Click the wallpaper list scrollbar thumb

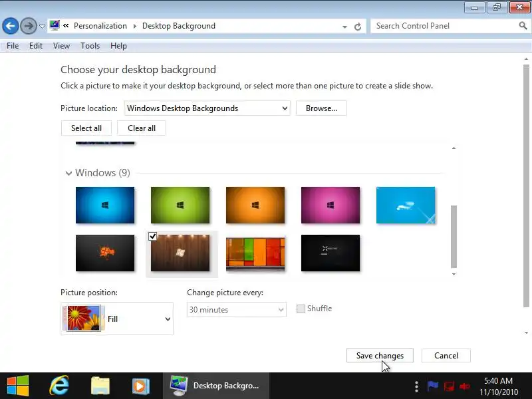point(454,237)
